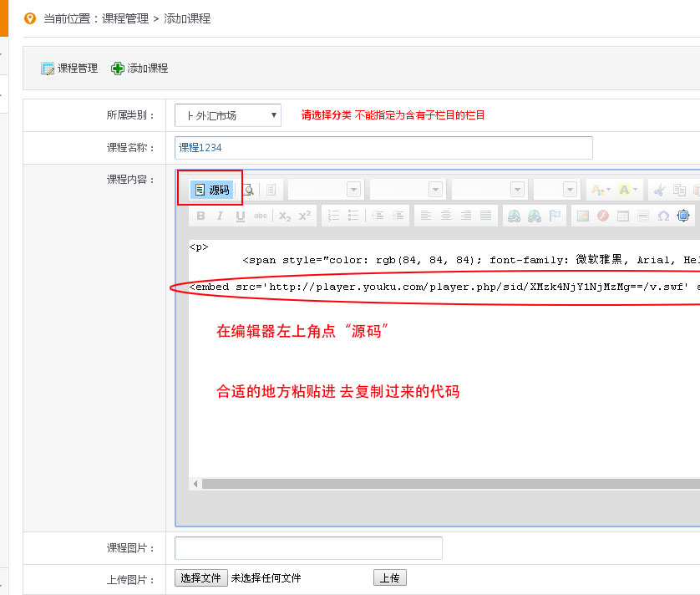Insert Flash object icon
The width and height of the screenshot is (700, 595).
[603, 216]
